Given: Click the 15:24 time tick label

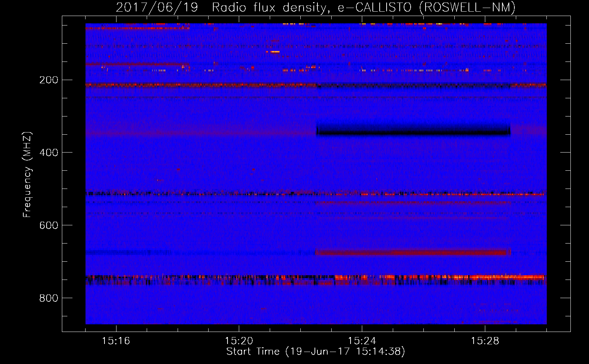Looking at the screenshot, I should [362, 341].
